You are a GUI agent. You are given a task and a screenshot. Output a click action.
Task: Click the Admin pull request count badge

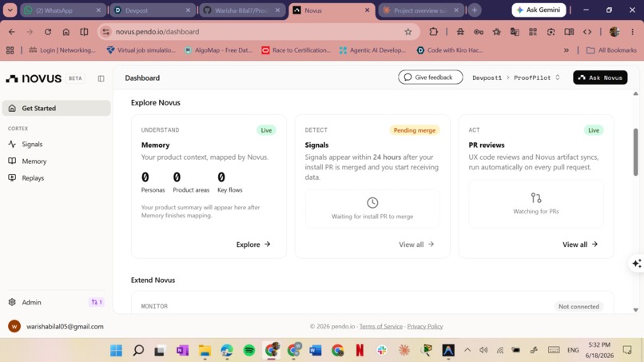click(97, 302)
